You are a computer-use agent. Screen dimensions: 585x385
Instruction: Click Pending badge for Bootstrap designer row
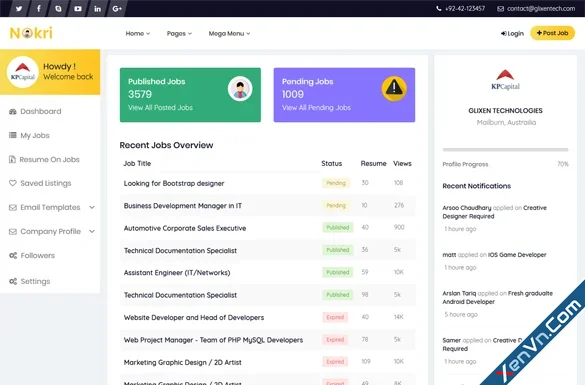[336, 183]
